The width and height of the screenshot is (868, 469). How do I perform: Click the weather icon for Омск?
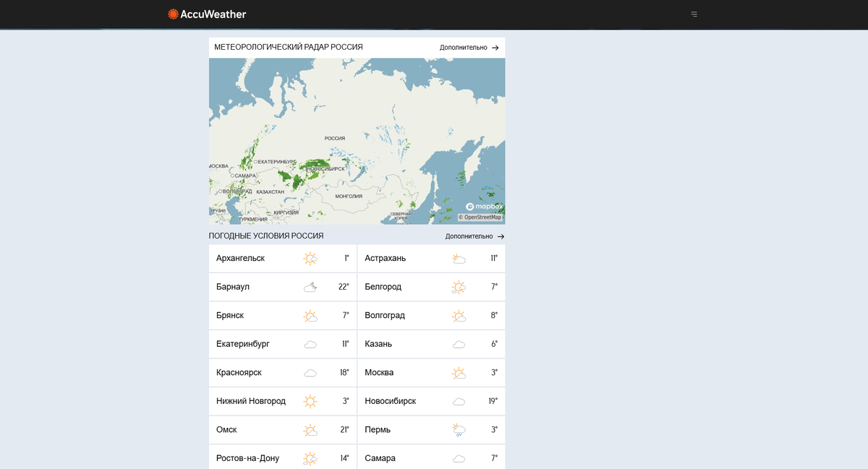coord(310,430)
